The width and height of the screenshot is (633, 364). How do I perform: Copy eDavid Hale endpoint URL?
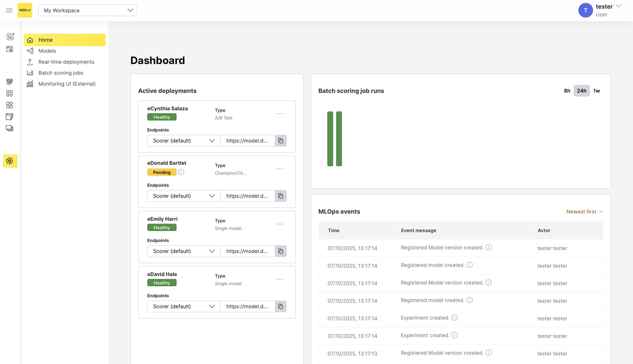[x=281, y=306]
